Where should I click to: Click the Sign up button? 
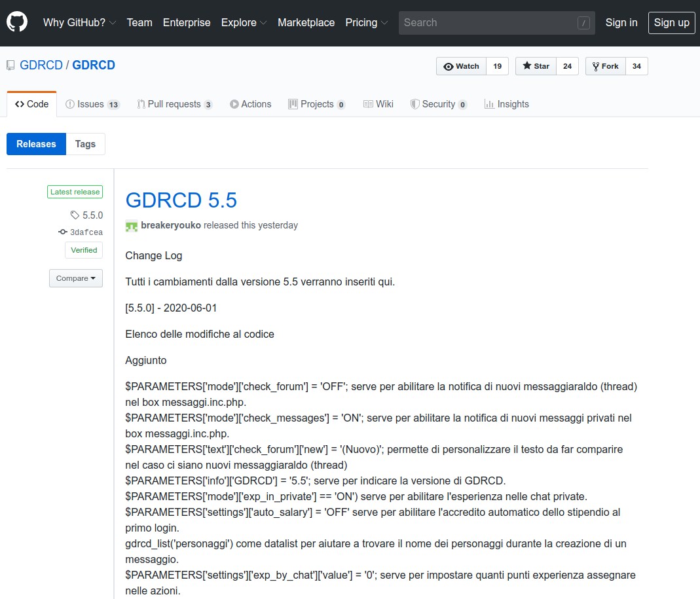[x=671, y=22]
